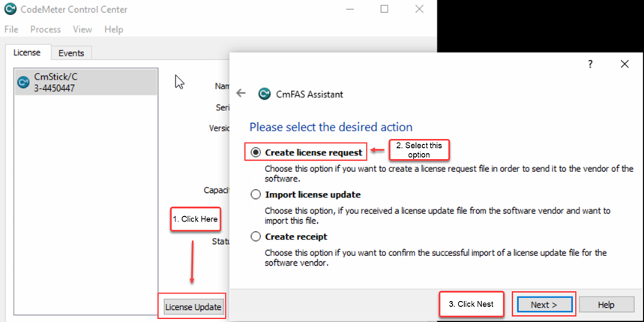Click the 'Create receipt' label text
Screen dimensions: 644x322
tap(296, 237)
